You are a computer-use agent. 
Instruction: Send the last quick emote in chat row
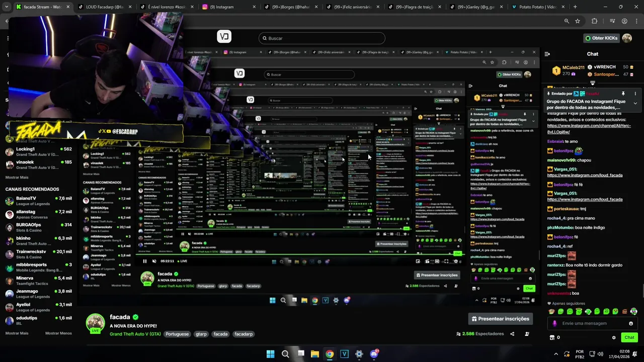tap(633, 312)
